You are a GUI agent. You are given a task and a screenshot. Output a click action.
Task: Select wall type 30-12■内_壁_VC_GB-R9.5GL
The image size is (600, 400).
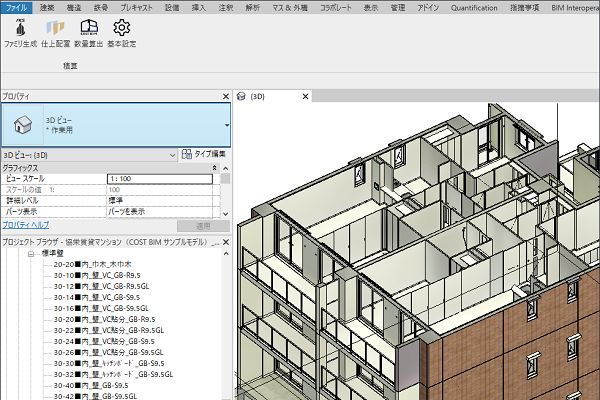click(x=101, y=286)
